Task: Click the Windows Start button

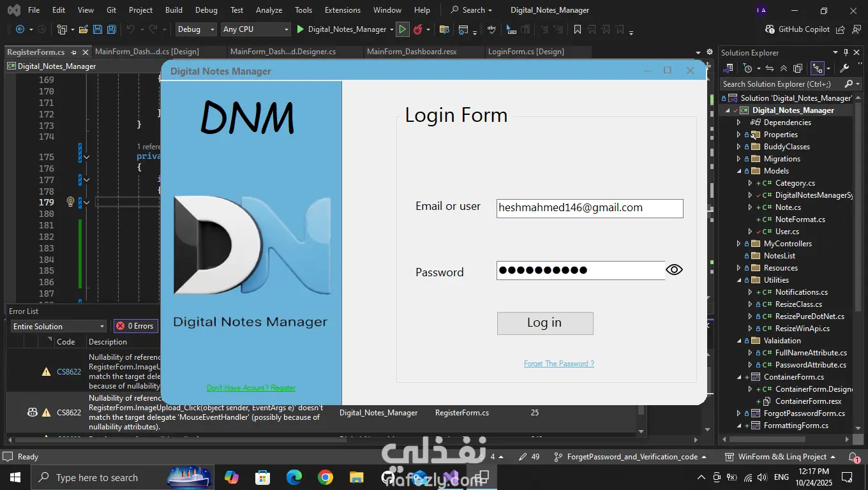Action: (x=15, y=477)
